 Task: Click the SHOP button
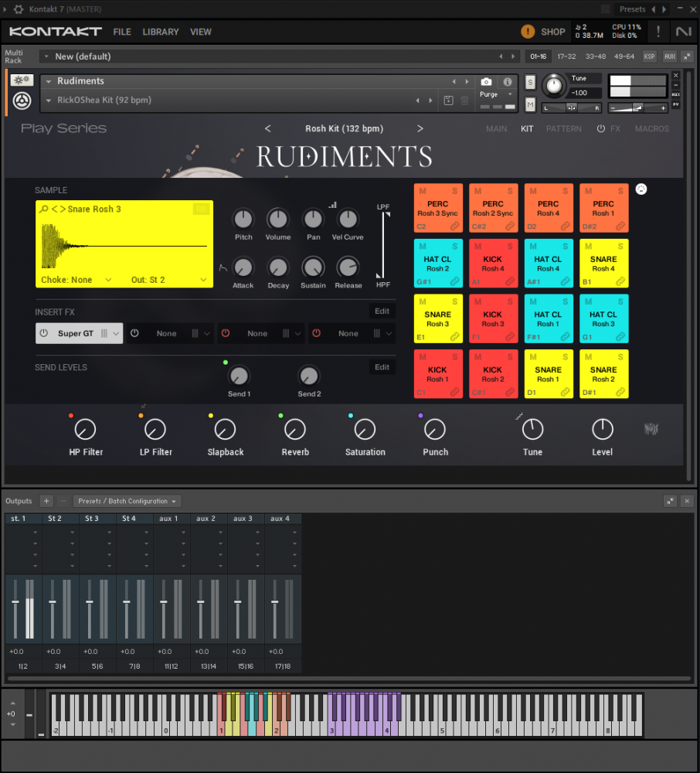click(553, 32)
